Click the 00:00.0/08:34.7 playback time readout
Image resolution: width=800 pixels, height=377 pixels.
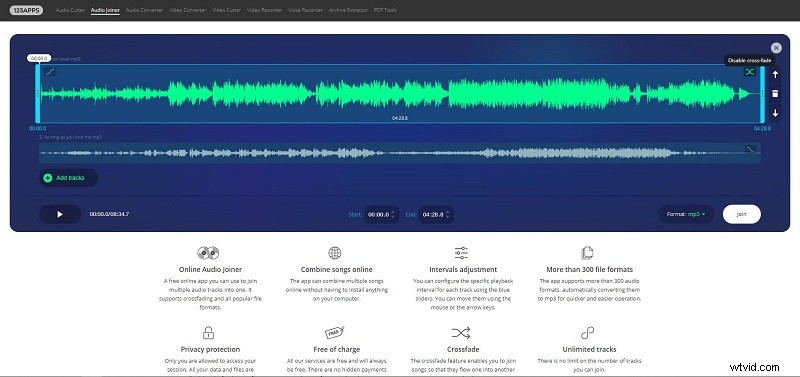(109, 214)
